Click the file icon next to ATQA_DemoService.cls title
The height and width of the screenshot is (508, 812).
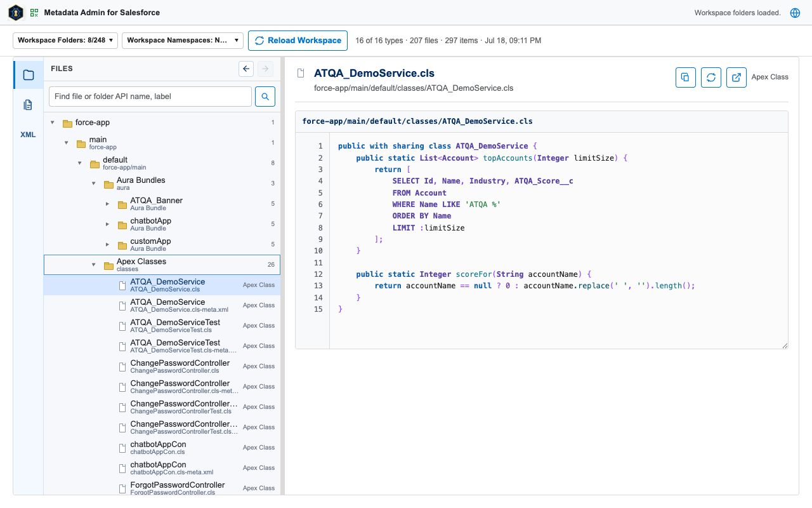coord(301,74)
